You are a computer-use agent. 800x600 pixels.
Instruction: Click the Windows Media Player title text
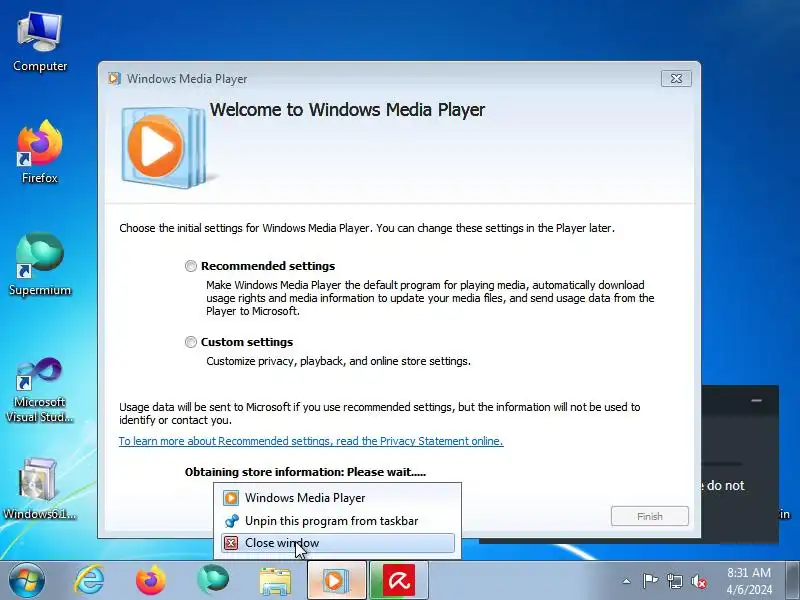[x=187, y=79]
